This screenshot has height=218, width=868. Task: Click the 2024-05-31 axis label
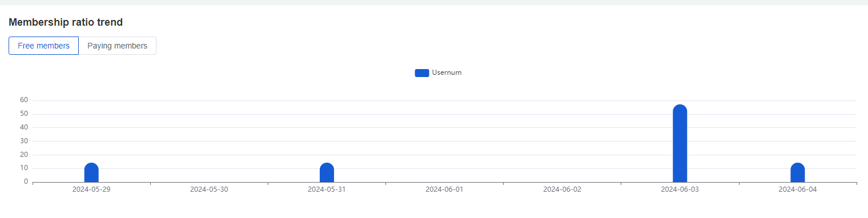point(327,189)
